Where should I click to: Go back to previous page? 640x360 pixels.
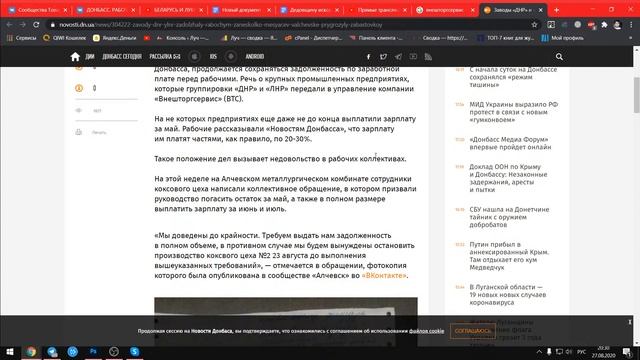click(9, 25)
